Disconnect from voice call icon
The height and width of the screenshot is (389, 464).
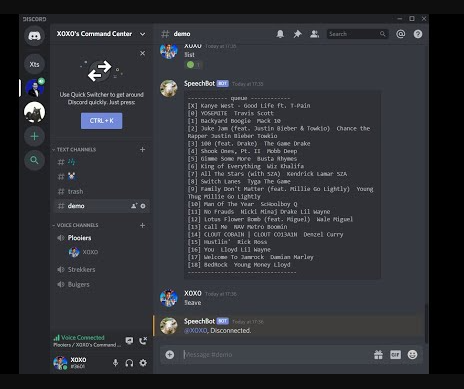pos(143,341)
